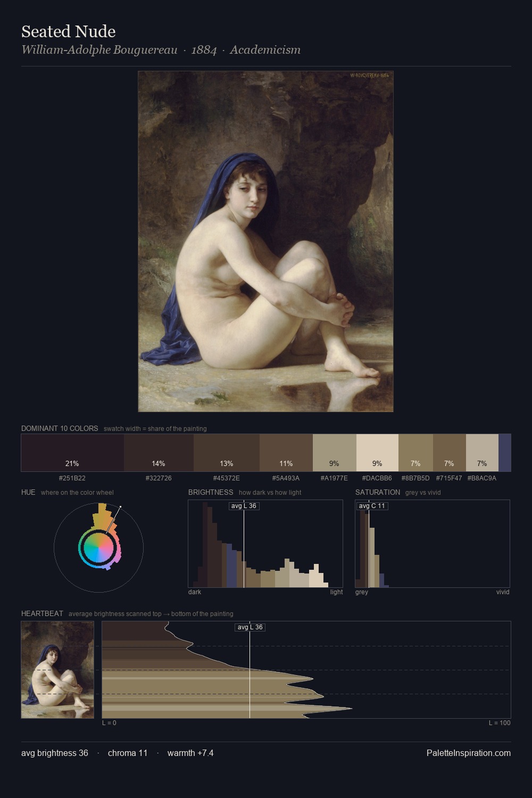Click the #A1977E hex code label
The width and height of the screenshot is (532, 798).
(x=334, y=478)
